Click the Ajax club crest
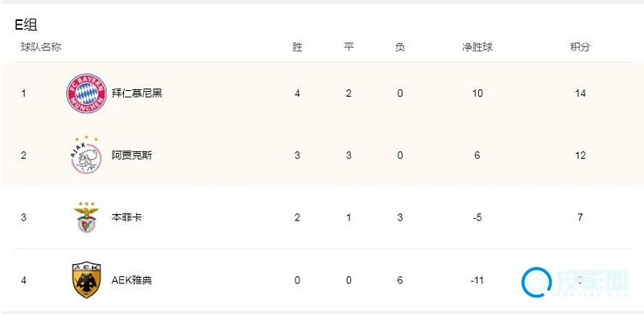Screen dimensions: 644x314 click(x=86, y=155)
